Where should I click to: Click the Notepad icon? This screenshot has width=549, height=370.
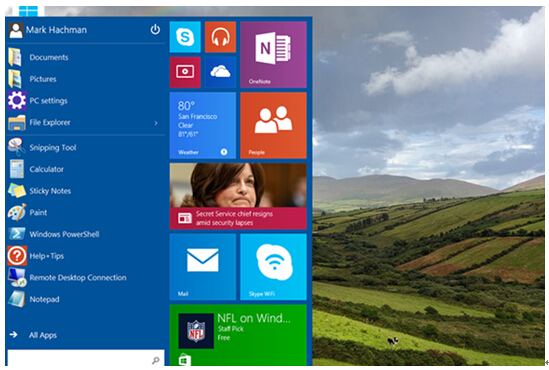(17, 299)
